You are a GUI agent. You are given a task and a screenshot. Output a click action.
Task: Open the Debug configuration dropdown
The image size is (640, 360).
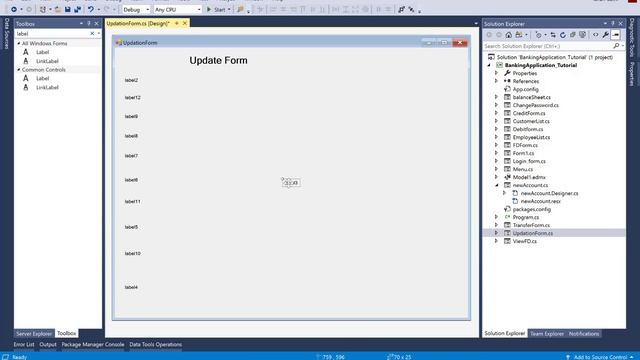click(136, 9)
